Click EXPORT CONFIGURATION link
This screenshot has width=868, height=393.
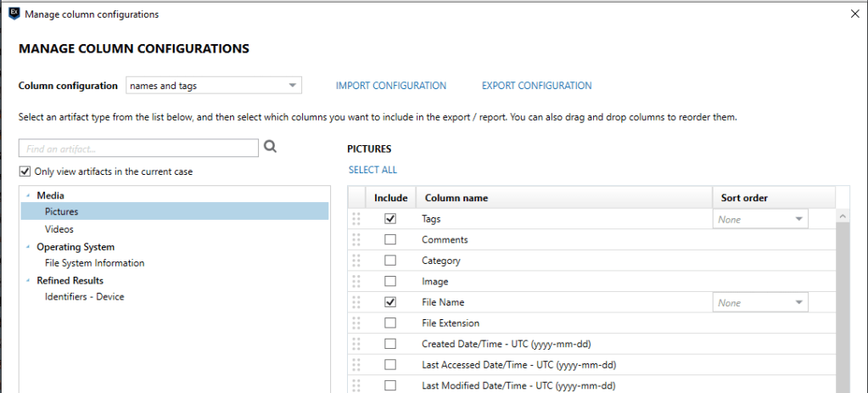tap(536, 86)
